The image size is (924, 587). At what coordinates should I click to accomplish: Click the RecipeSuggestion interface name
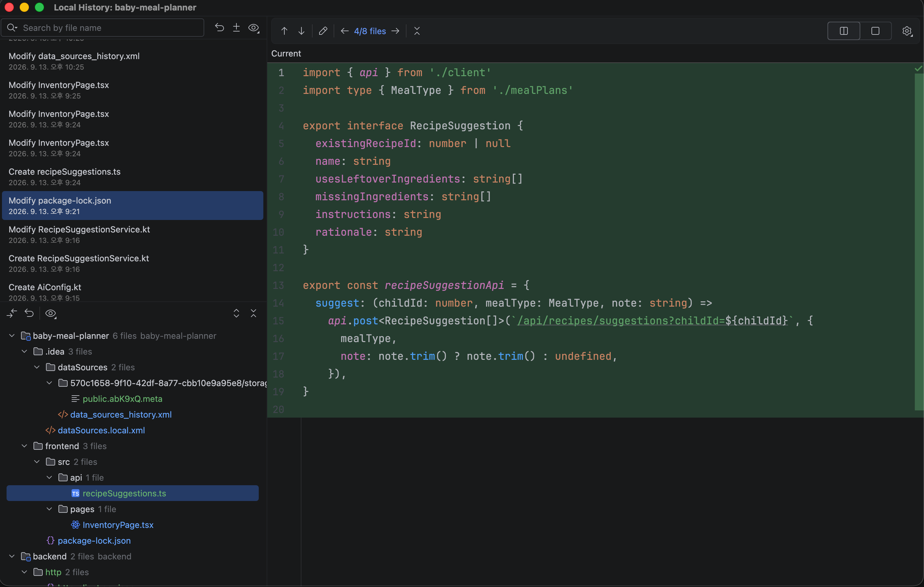460,125
